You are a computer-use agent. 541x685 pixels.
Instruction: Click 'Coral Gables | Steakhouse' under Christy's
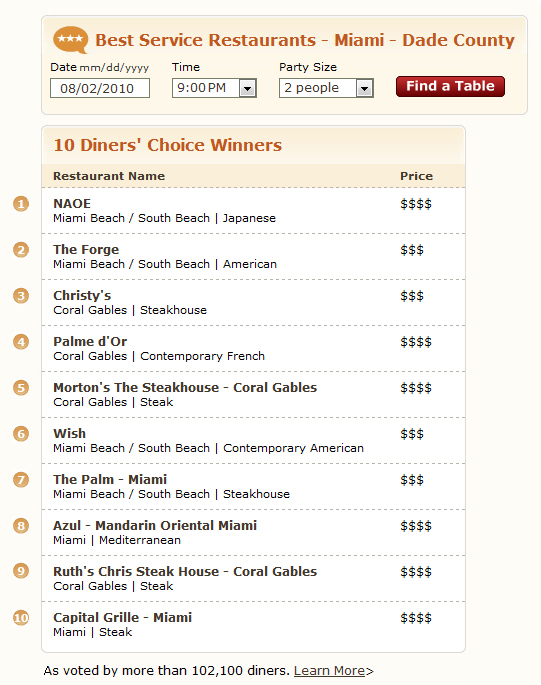[x=130, y=310]
